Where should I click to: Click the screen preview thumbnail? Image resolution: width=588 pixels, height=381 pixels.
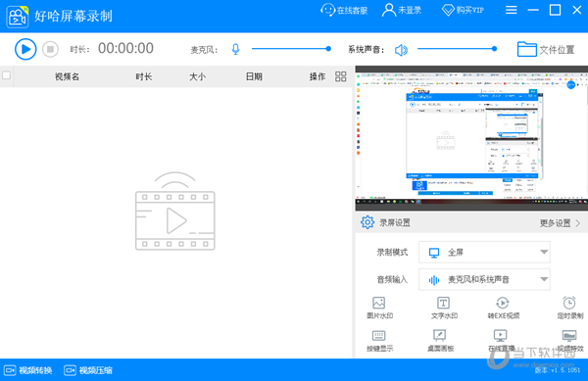tap(471, 138)
